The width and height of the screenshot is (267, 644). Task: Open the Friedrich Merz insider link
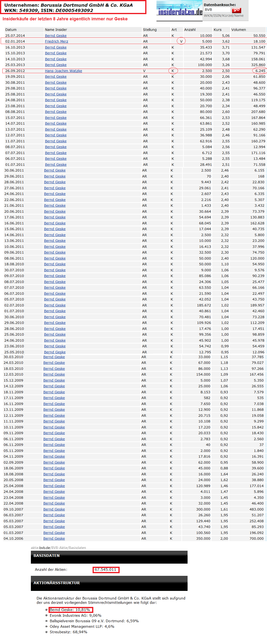click(x=56, y=41)
